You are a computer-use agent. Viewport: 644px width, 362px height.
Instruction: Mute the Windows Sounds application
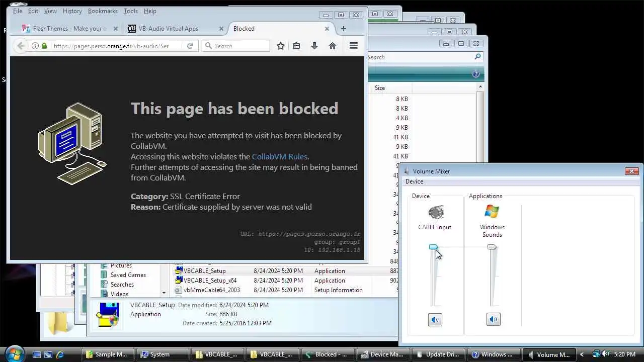(493, 319)
